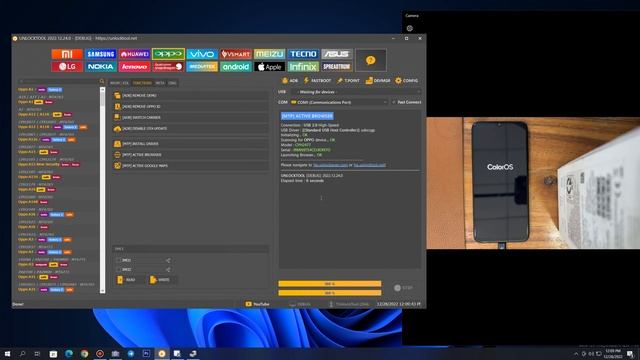Open the DevMgr device manager
The width and height of the screenshot is (640, 360).
(378, 81)
